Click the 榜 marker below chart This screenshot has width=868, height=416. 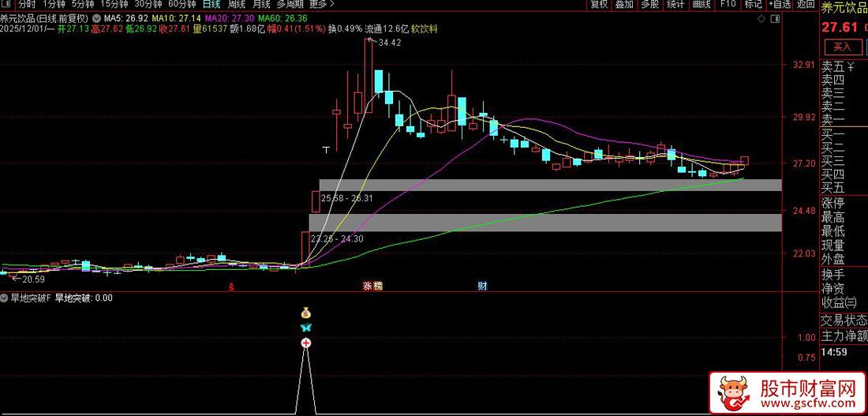point(377,287)
